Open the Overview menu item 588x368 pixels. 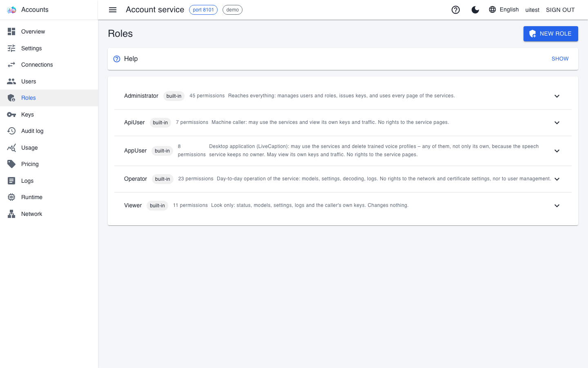coord(49,31)
